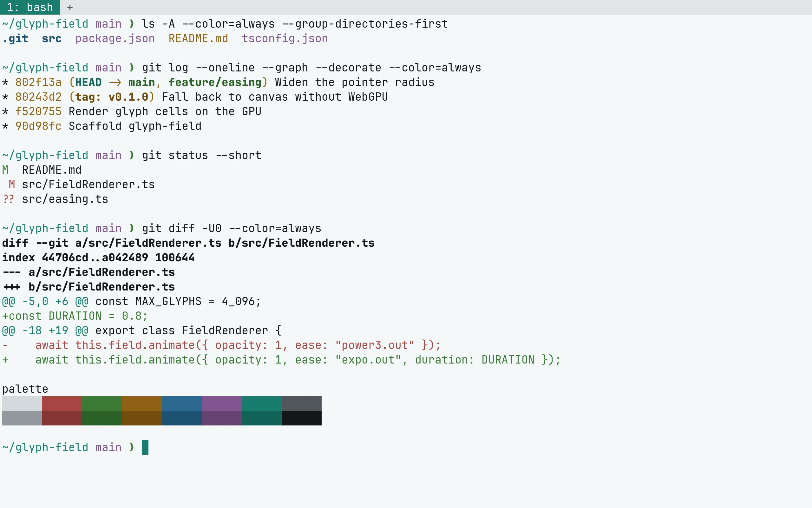Click the dark red swatch in bottom row
This screenshot has width=812, height=508.
click(62, 418)
